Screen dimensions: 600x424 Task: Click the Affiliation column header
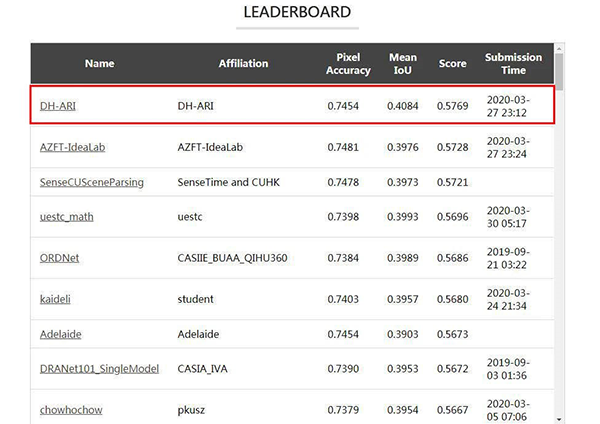click(x=243, y=64)
